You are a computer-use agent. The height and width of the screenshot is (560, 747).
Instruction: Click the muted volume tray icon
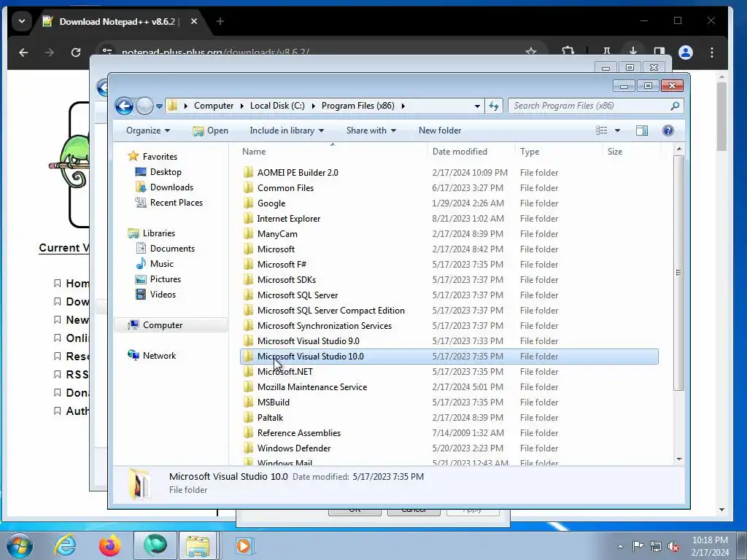click(673, 546)
